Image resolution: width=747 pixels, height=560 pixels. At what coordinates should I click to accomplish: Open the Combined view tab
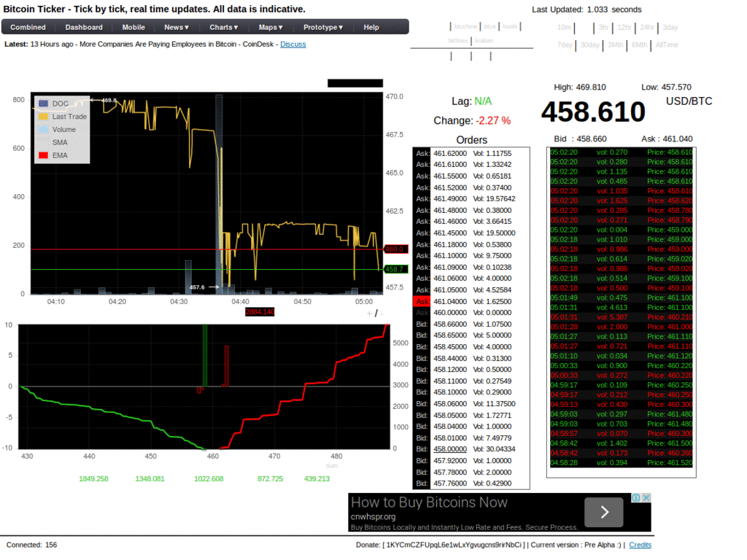[x=28, y=27]
